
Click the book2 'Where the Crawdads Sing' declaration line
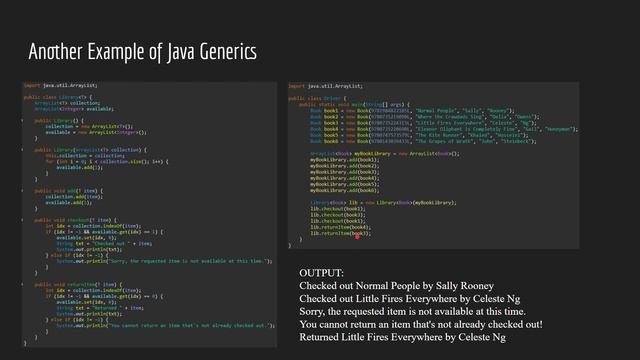click(x=425, y=117)
